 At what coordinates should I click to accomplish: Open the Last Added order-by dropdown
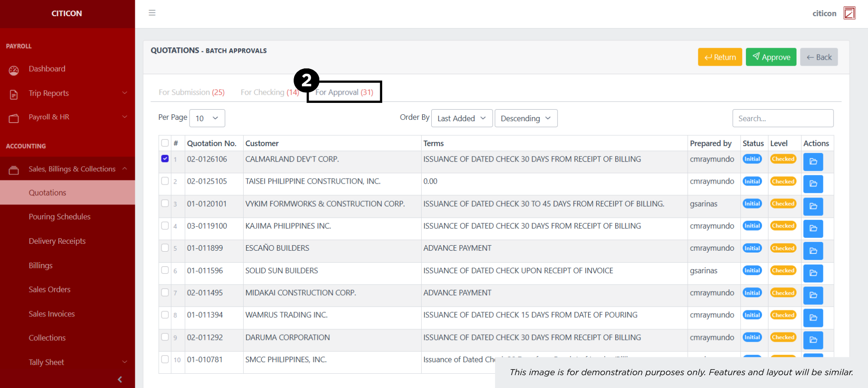(x=462, y=118)
